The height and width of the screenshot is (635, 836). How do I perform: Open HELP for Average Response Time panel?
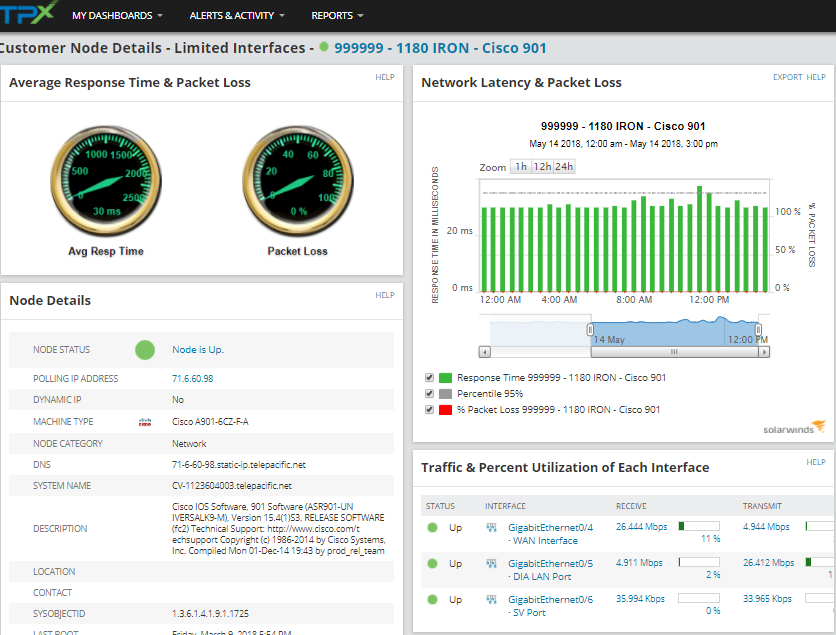click(384, 77)
